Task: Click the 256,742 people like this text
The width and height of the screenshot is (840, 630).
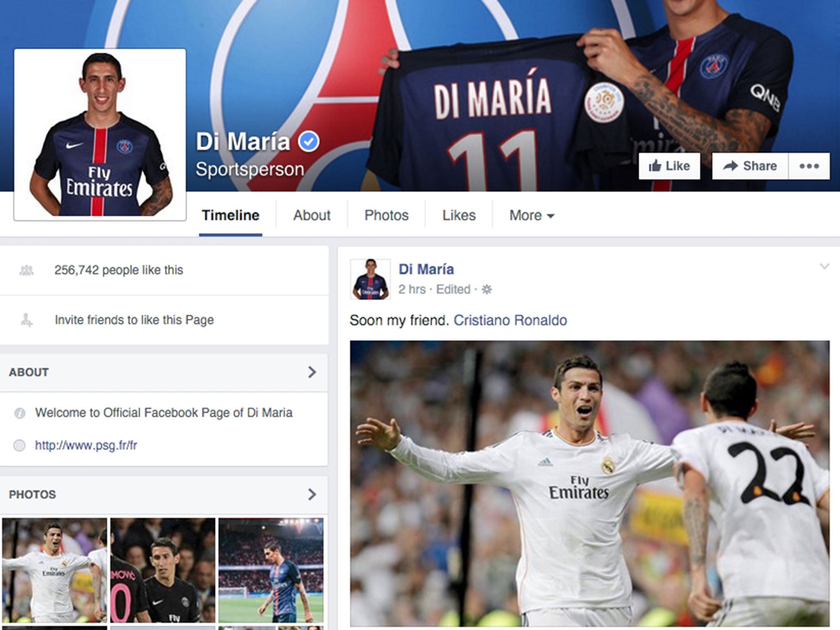Action: pos(119,270)
